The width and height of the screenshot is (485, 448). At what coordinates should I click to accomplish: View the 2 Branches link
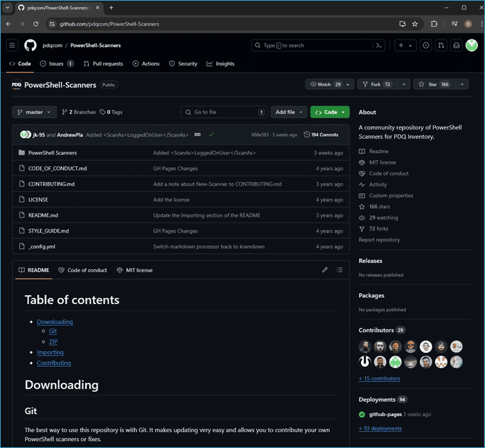(79, 112)
